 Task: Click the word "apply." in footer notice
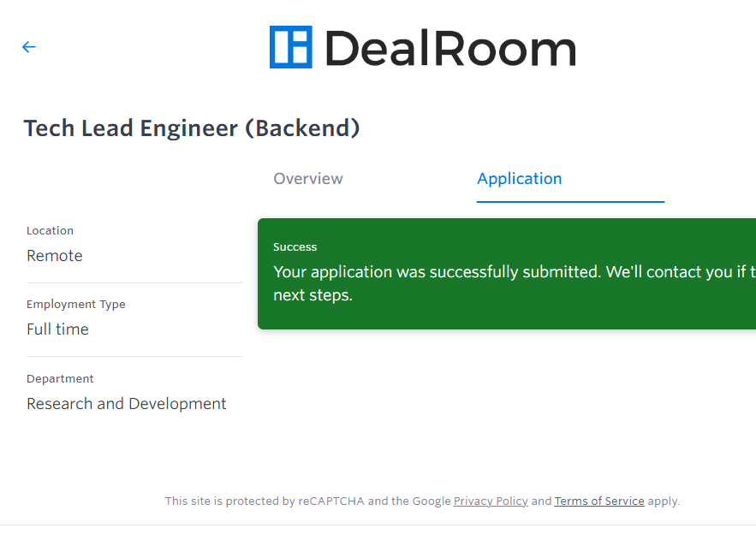[664, 501]
